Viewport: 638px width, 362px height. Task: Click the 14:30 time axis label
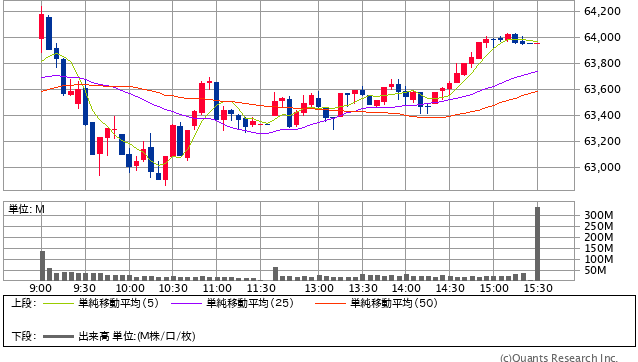pos(450,288)
